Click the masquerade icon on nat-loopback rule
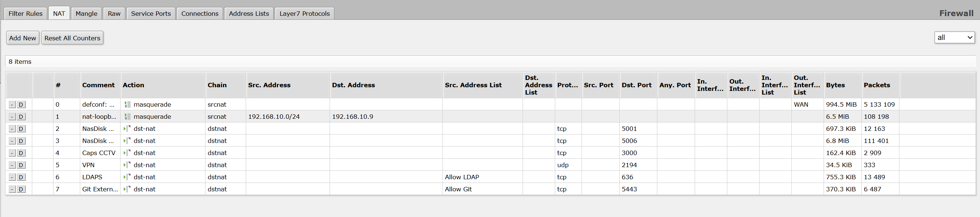 point(127,117)
